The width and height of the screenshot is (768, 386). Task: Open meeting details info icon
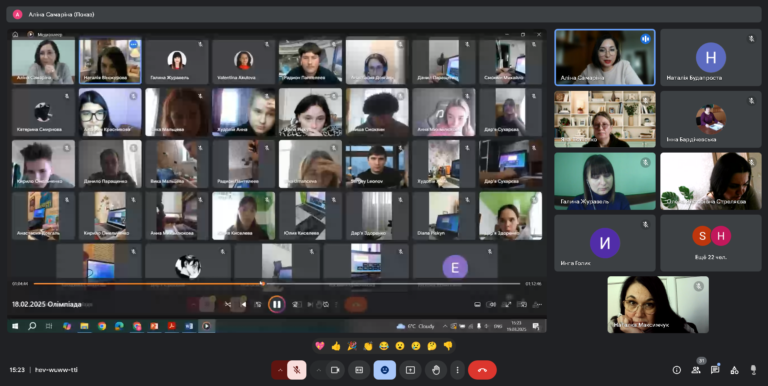coord(676,370)
